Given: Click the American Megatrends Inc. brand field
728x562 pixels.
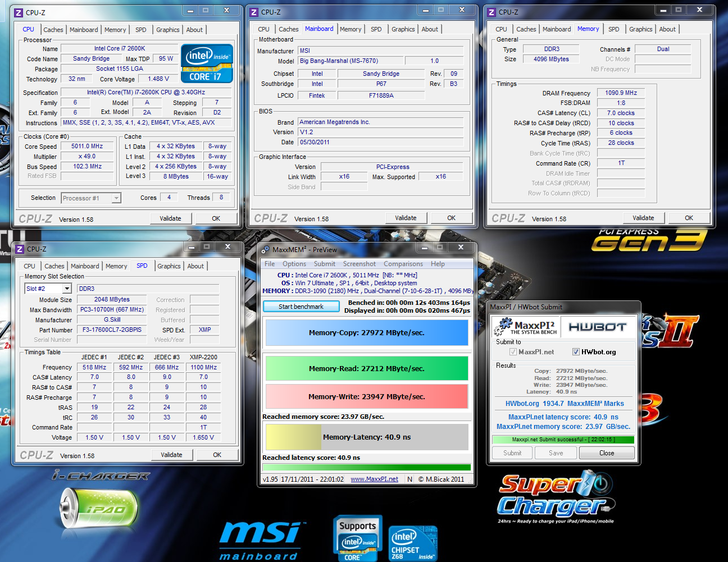Looking at the screenshot, I should [381, 122].
